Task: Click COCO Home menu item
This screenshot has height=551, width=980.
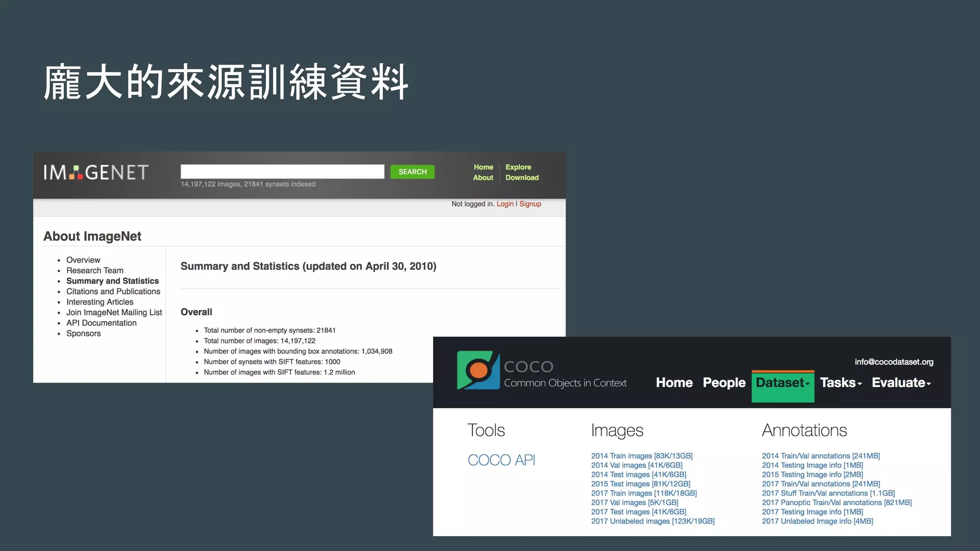Action: tap(674, 383)
